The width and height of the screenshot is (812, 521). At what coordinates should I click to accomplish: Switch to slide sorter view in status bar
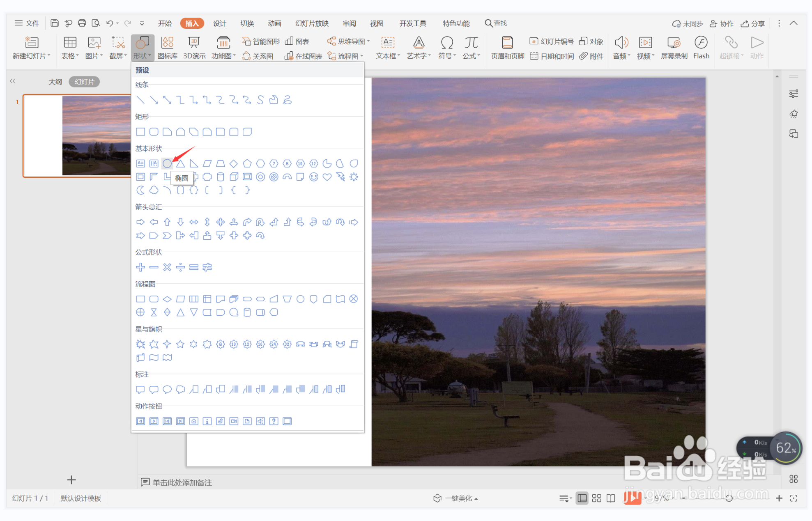pyautogui.click(x=596, y=498)
